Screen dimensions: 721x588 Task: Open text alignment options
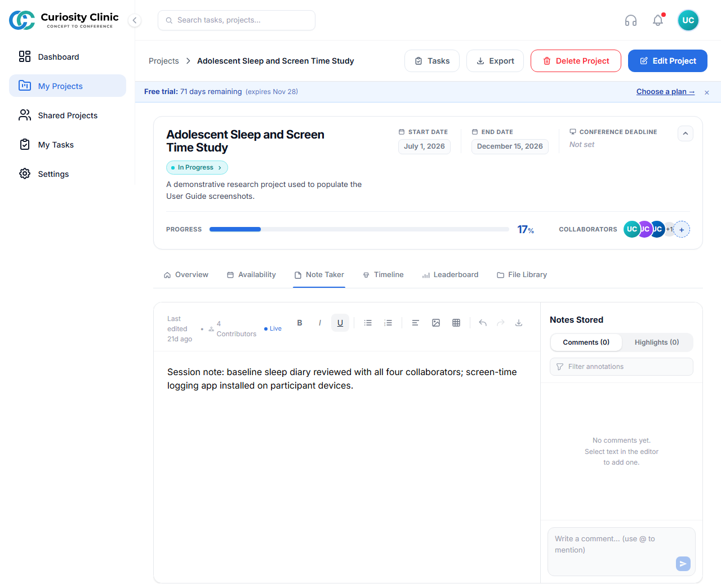coord(416,323)
